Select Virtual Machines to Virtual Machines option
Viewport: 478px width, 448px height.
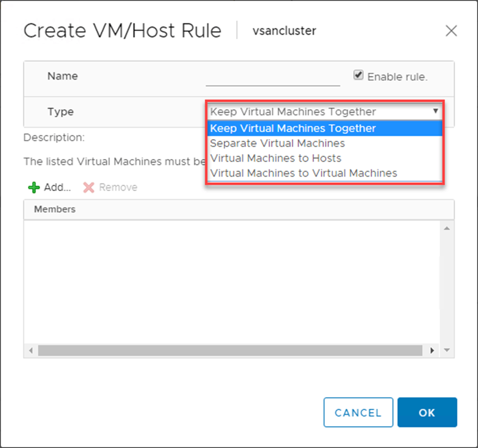tap(303, 173)
